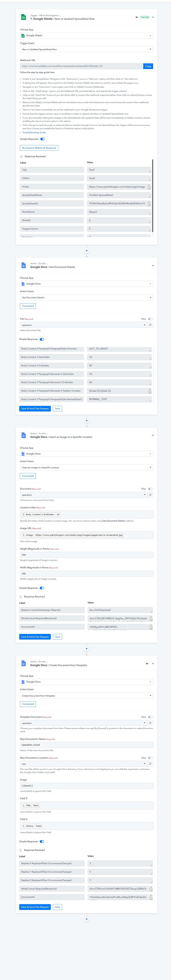Open video tutorial icon in Create Document step
Screen dimensions: 171x980
[x=147, y=663]
